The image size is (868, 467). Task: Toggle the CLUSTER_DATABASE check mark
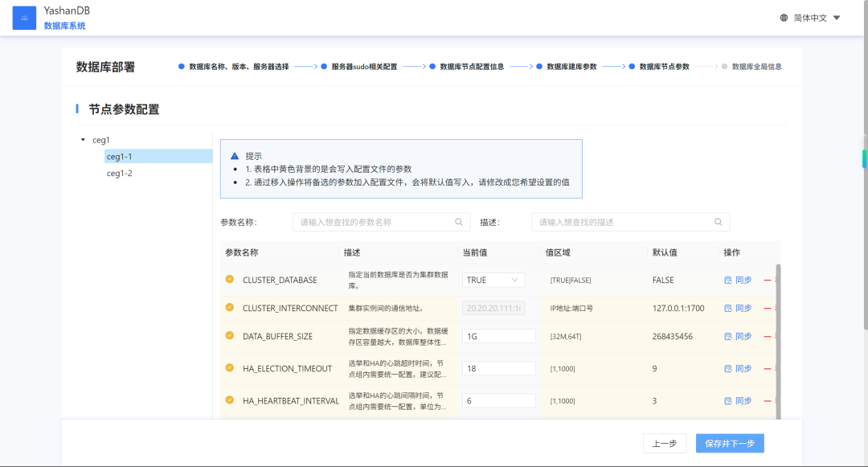pos(230,280)
